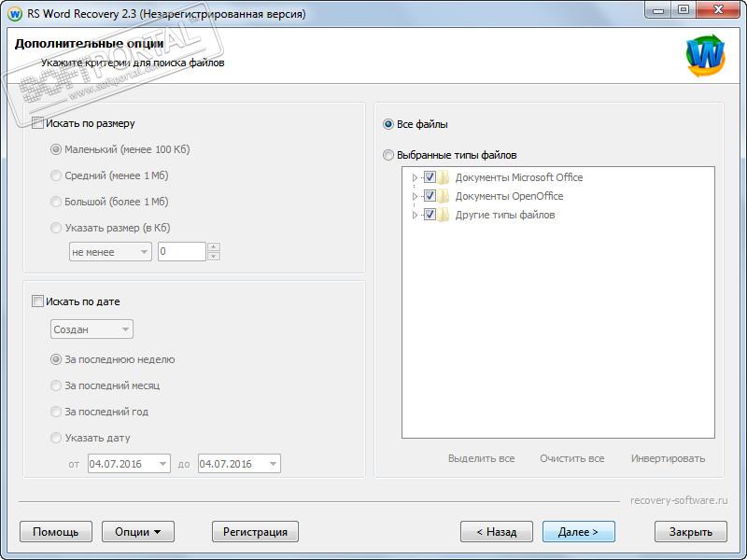The height and width of the screenshot is (560, 747).
Task: Uncheck Другие типы файлов checkbox
Action: pyautogui.click(x=430, y=215)
